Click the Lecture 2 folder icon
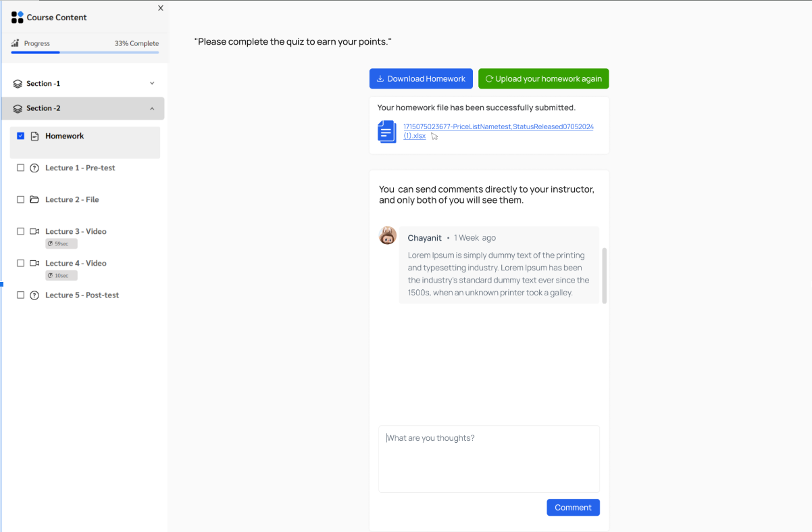This screenshot has height=532, width=812. tap(34, 199)
